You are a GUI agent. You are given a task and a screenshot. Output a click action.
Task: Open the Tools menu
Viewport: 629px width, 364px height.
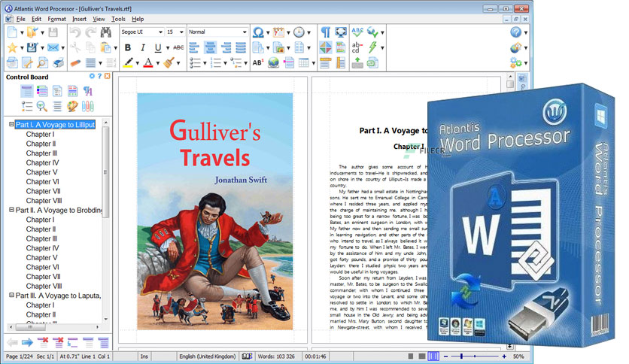coord(118,19)
